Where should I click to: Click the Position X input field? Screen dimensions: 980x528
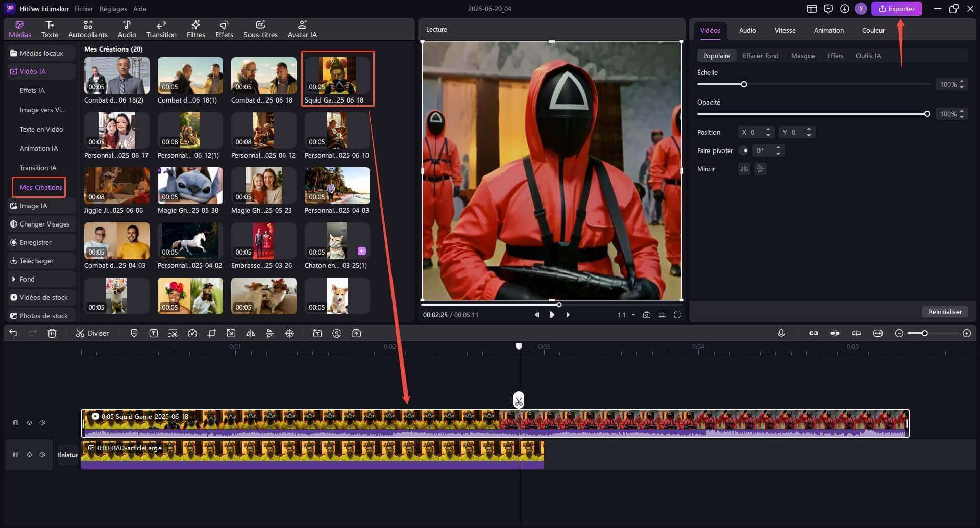point(756,132)
